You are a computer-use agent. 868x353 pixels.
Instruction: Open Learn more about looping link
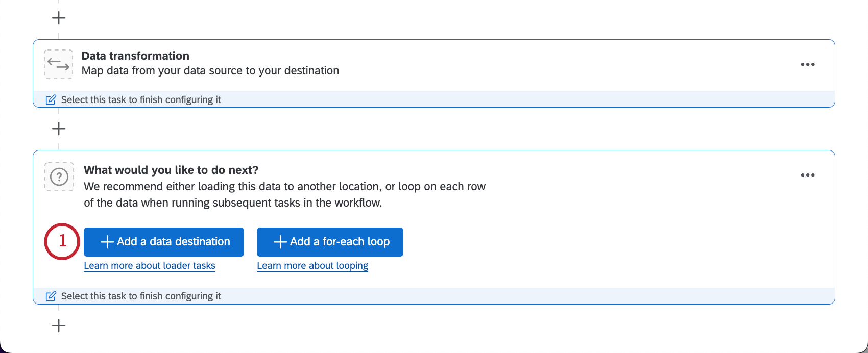point(312,266)
